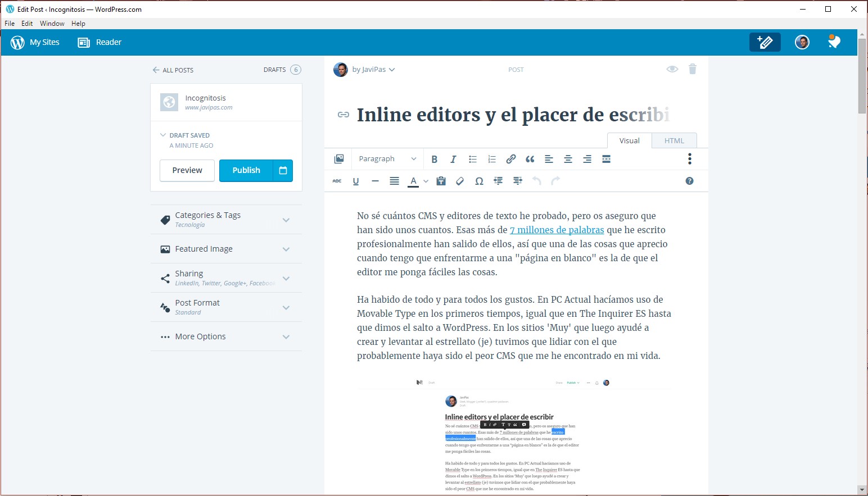Image resolution: width=868 pixels, height=496 pixels.
Task: Open the File menu
Action: 10,24
